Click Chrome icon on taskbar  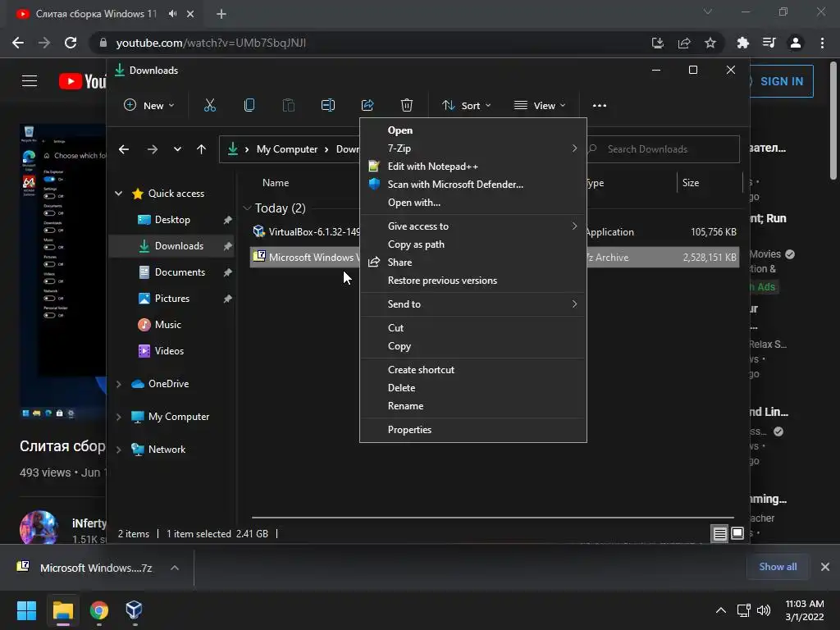pyautogui.click(x=98, y=610)
